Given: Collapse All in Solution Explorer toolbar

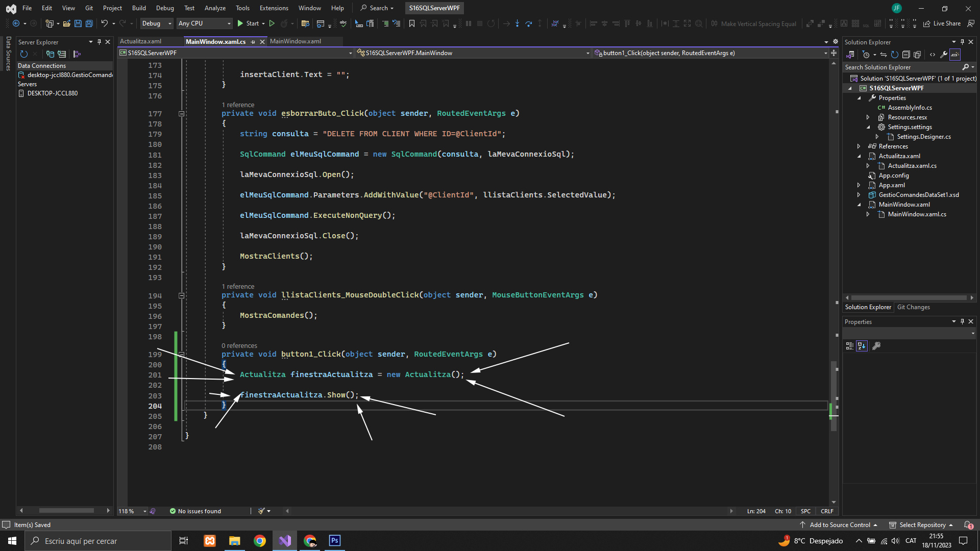Looking at the screenshot, I should point(906,55).
